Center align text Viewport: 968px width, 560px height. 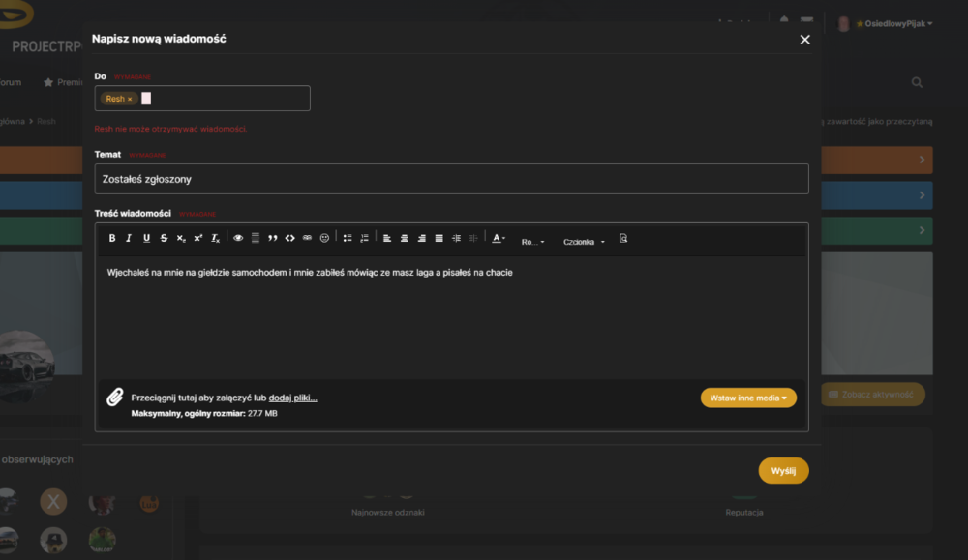click(405, 238)
